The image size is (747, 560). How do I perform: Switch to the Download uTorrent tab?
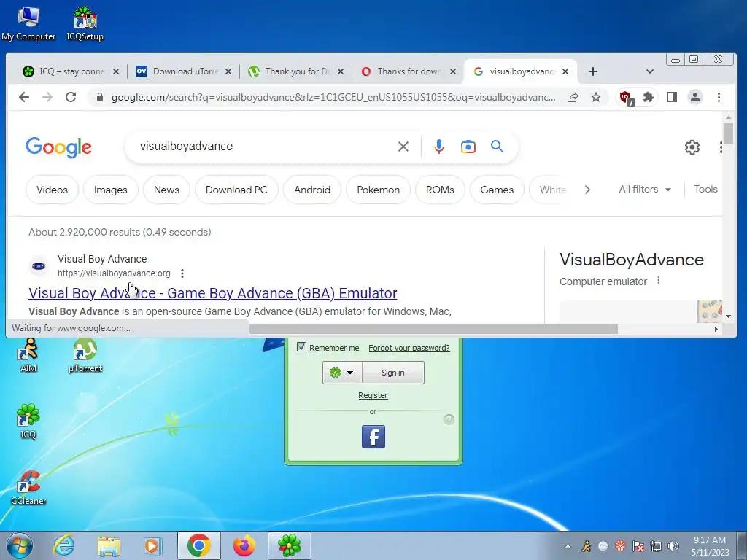184,71
